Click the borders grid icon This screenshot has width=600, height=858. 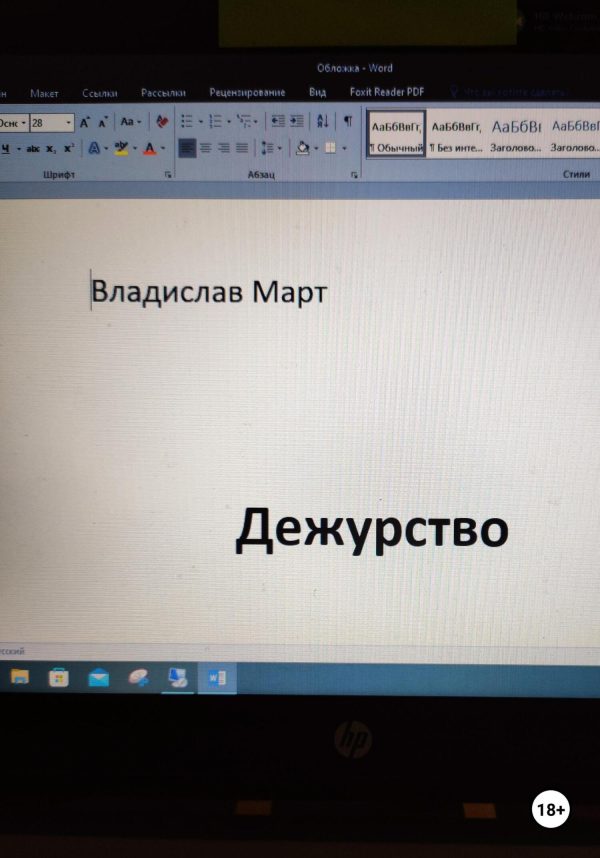pyautogui.click(x=330, y=148)
